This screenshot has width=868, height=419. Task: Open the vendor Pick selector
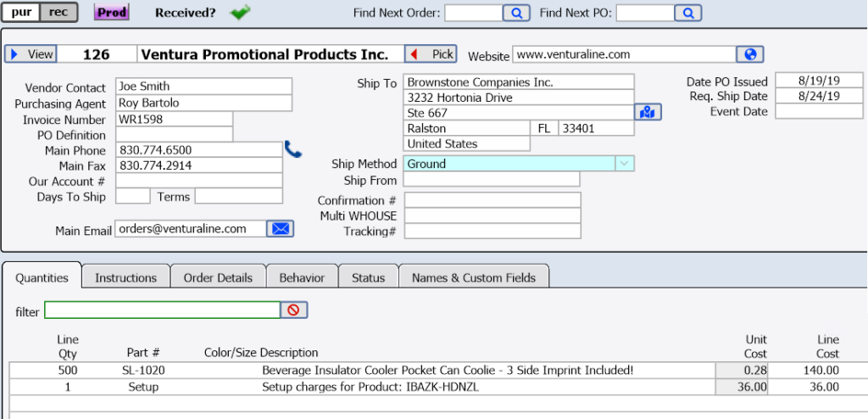click(431, 54)
